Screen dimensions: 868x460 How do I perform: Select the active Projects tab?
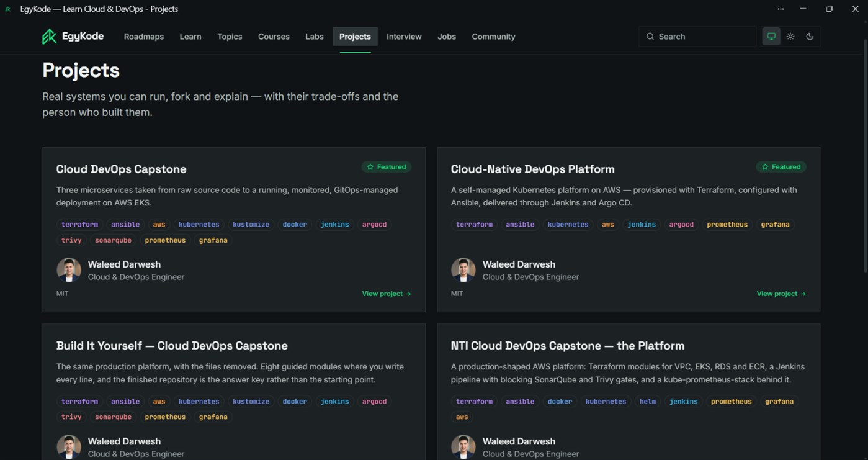[355, 37]
